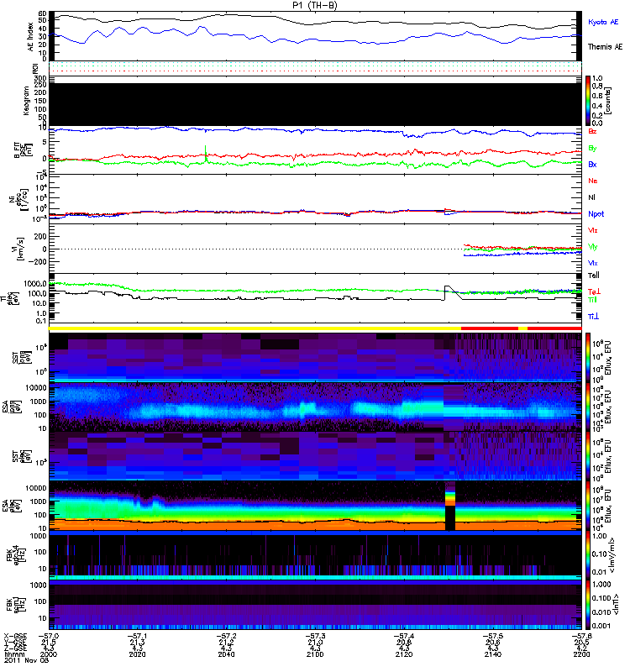The height and width of the screenshot is (672, 630).
Task: Click the <|mV/m|> color bar label
Action: pyautogui.click(x=613, y=556)
